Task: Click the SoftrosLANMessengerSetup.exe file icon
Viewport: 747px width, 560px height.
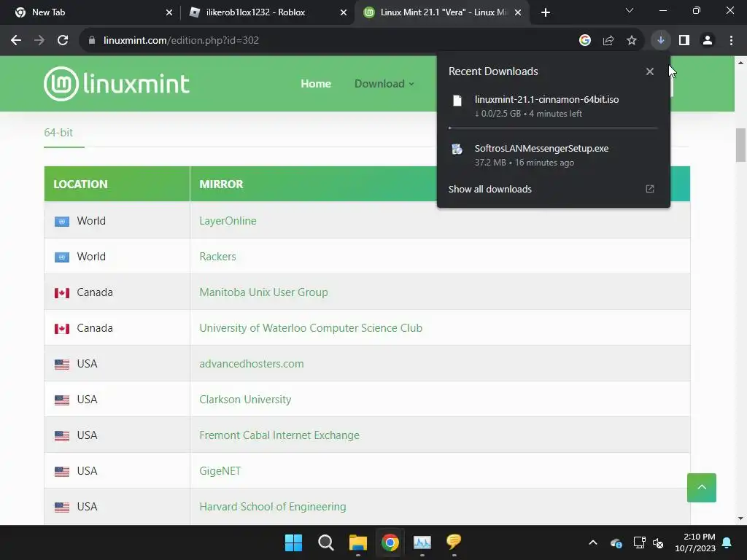Action: [x=457, y=149]
